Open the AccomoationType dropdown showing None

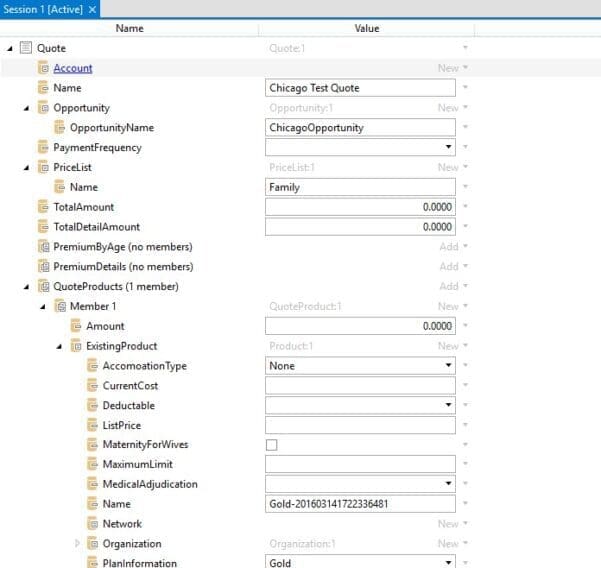[447, 366]
